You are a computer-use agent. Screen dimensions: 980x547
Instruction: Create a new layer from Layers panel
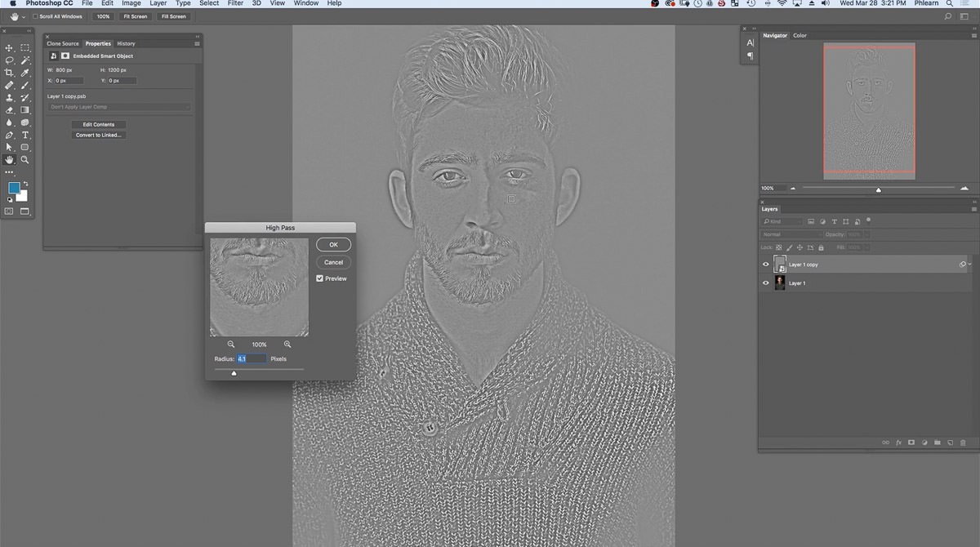(x=950, y=442)
